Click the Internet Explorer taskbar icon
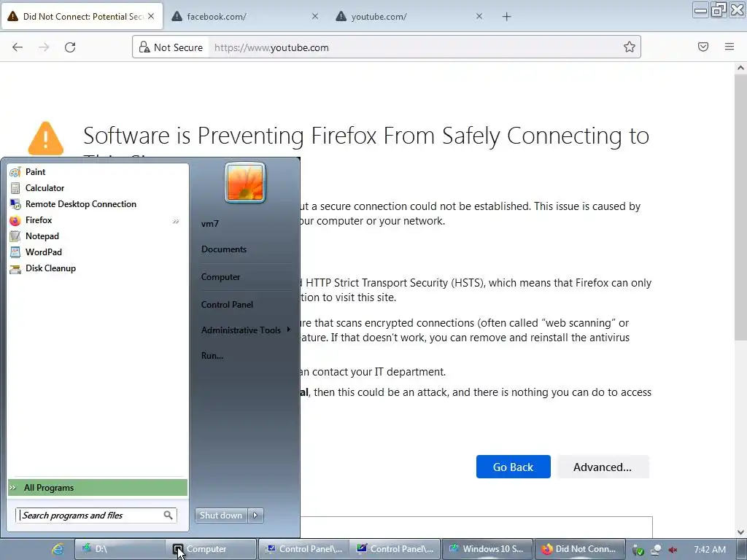 click(58, 550)
